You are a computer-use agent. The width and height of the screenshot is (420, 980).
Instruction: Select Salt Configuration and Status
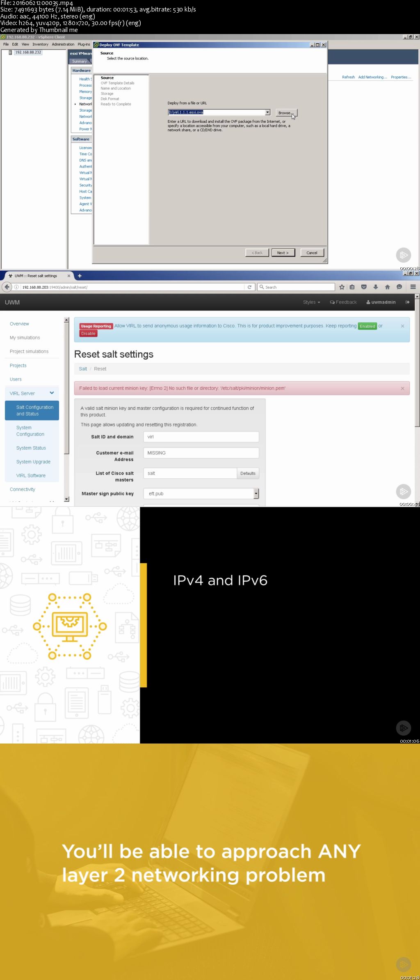coord(32,411)
